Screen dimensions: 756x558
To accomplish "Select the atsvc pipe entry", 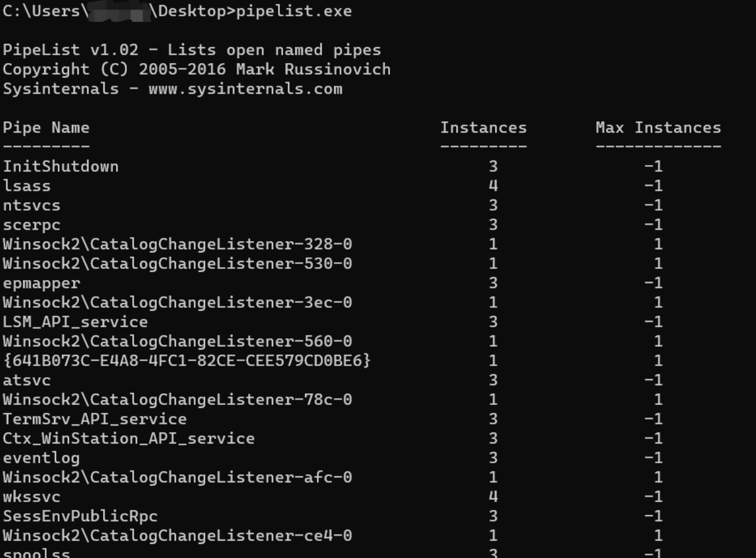I will coord(26,380).
